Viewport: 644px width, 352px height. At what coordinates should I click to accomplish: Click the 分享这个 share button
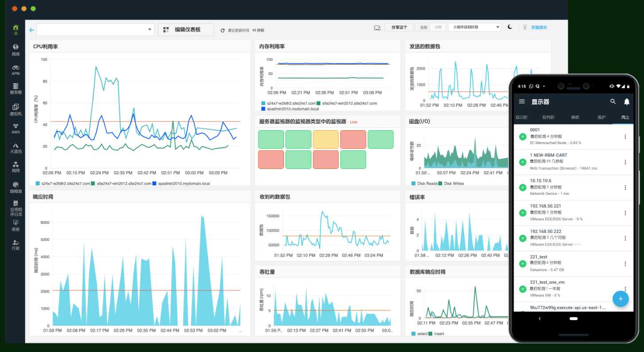399,27
